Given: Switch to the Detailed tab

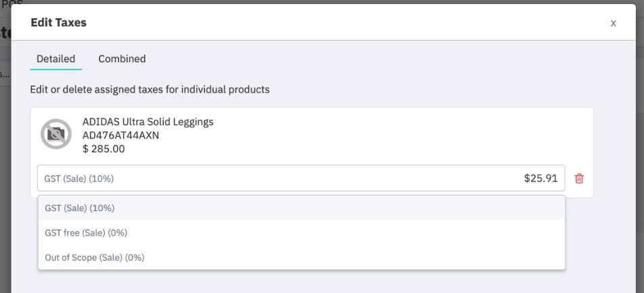Looking at the screenshot, I should click(56, 59).
